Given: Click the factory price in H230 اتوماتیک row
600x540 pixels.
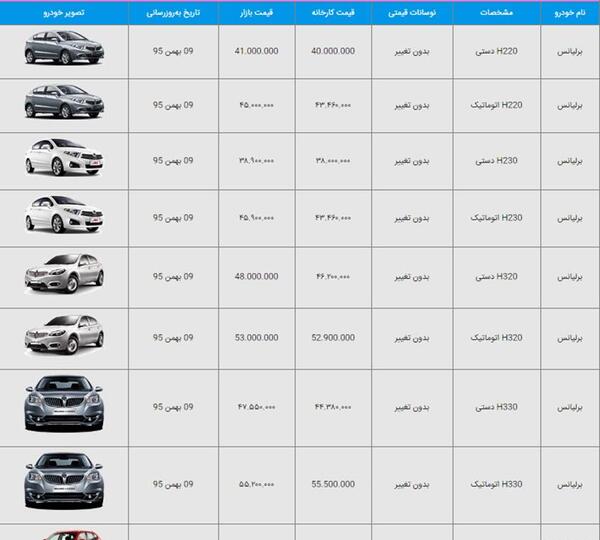Looking at the screenshot, I should tap(333, 218).
